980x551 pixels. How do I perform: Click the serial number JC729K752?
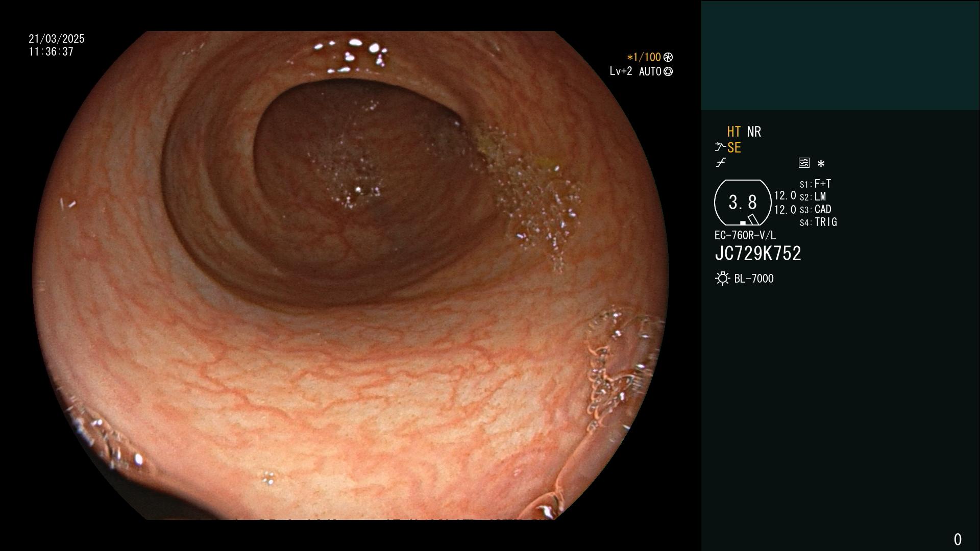pyautogui.click(x=758, y=254)
